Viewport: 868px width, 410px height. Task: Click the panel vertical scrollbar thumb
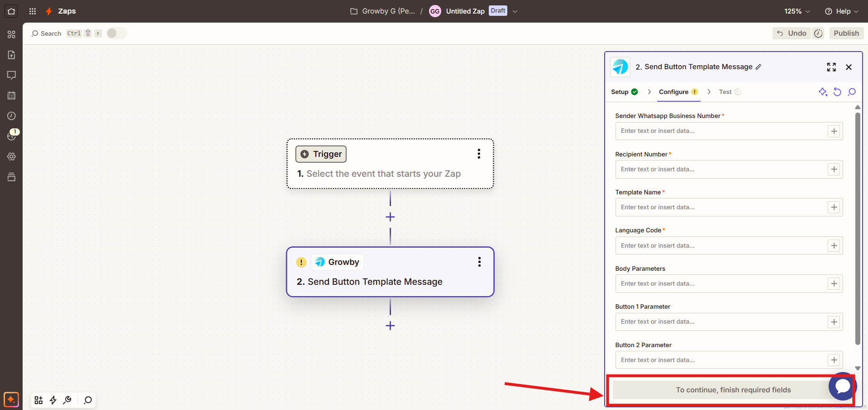coord(858,229)
